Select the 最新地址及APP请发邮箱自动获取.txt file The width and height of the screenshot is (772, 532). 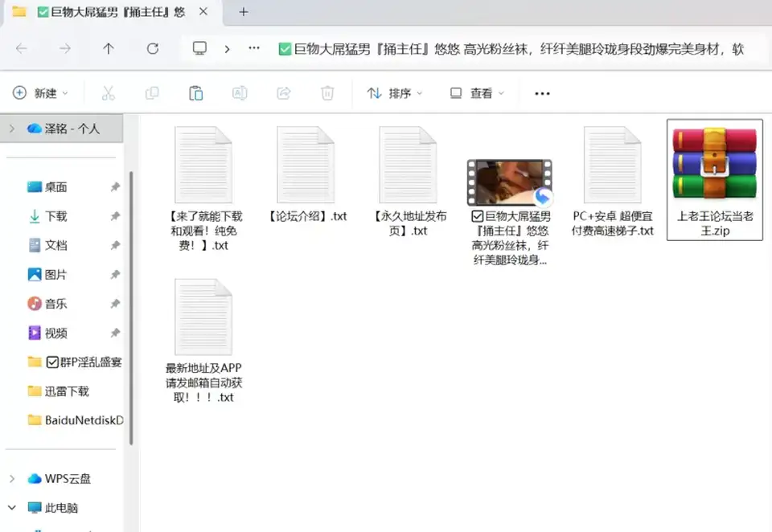click(203, 342)
